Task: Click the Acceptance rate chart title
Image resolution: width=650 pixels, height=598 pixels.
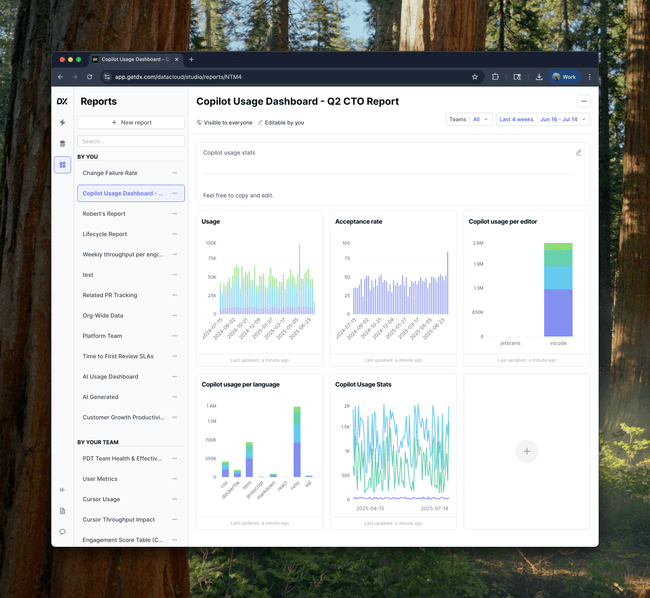Action: (x=359, y=222)
